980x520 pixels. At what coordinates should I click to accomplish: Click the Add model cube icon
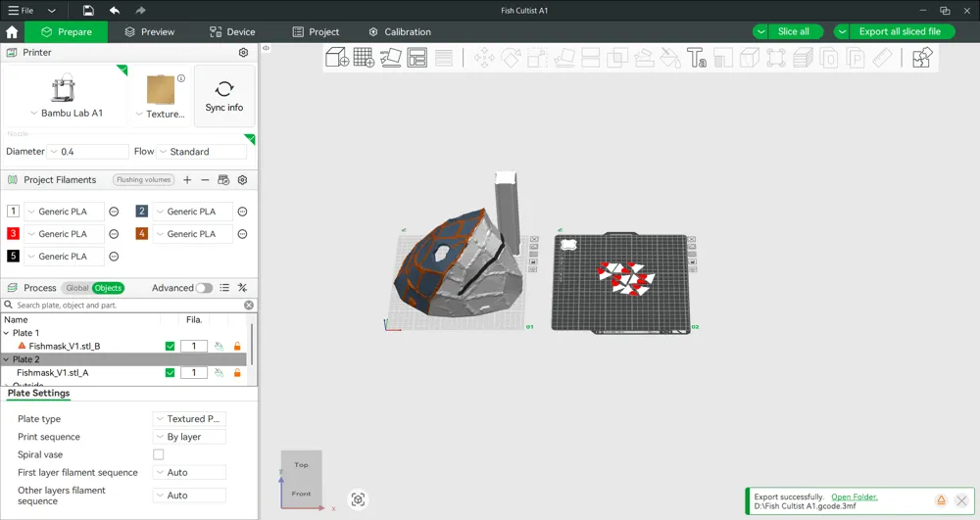[337, 59]
